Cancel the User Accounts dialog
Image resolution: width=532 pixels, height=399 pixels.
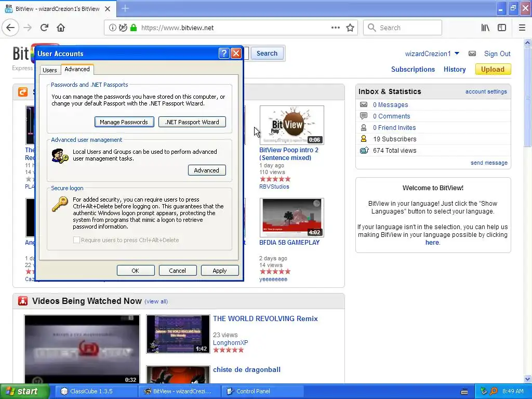178,270
